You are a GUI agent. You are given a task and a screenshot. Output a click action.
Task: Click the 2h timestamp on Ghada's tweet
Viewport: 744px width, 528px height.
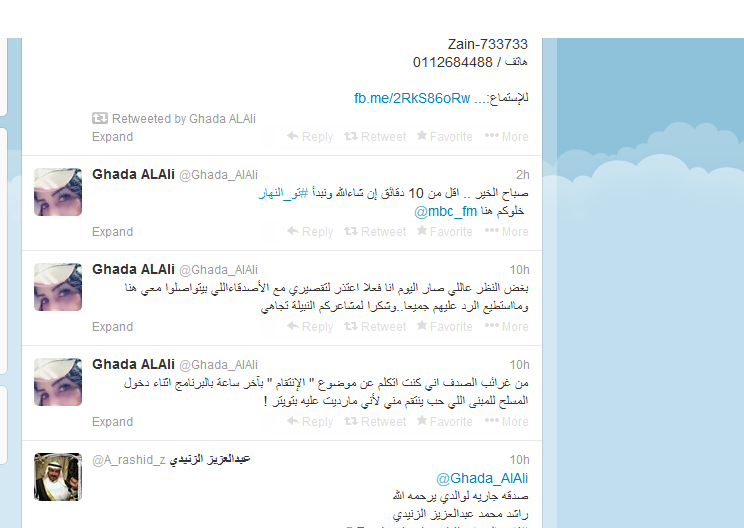point(522,175)
